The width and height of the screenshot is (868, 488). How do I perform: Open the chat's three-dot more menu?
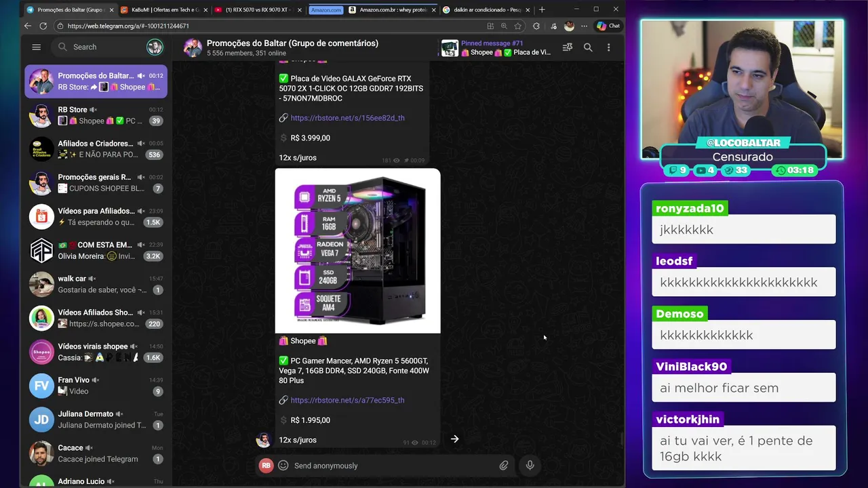(x=608, y=47)
